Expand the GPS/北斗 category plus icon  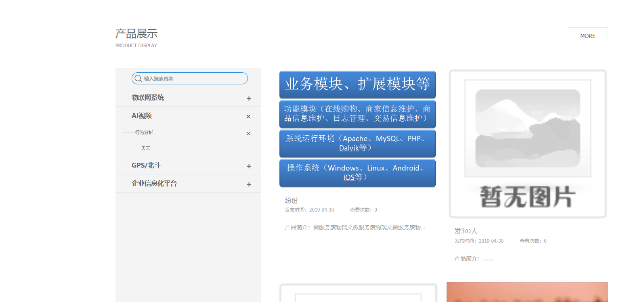249,166
